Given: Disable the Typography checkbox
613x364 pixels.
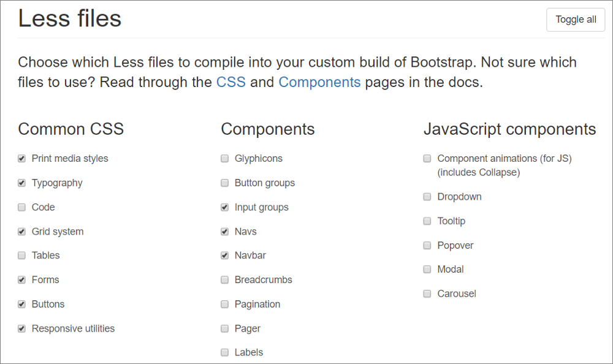Looking at the screenshot, I should click(22, 183).
